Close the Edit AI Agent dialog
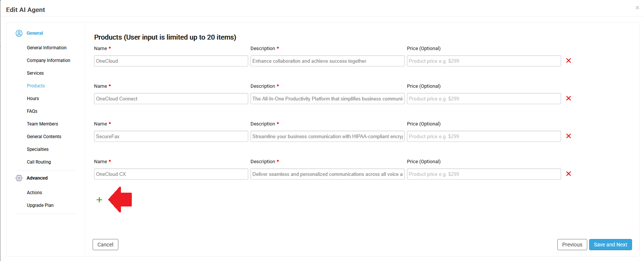 pos(637,7)
